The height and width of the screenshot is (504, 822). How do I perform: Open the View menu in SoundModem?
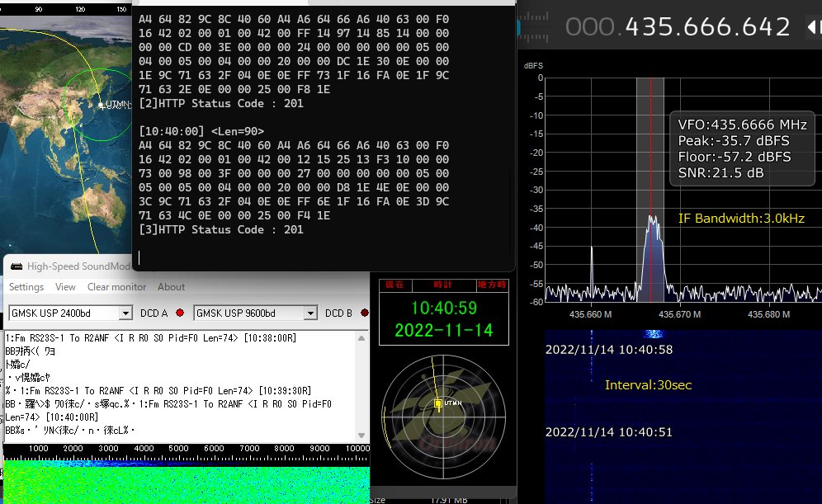pyautogui.click(x=65, y=287)
